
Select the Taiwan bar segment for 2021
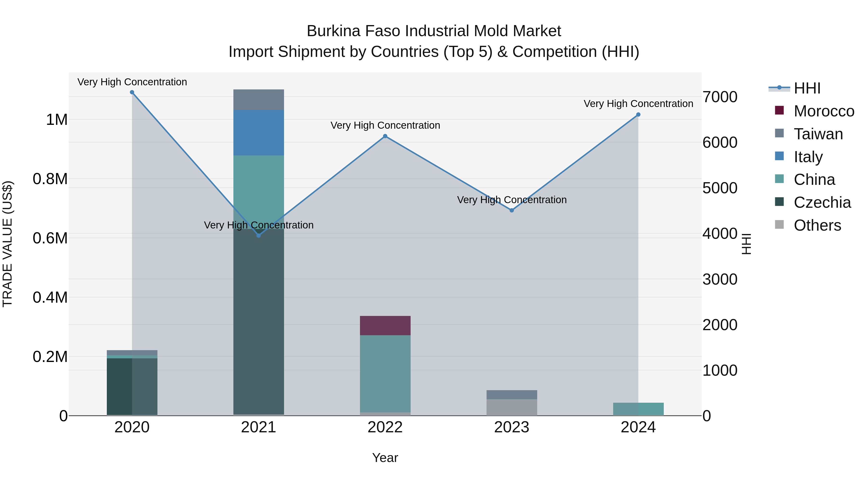(x=258, y=100)
